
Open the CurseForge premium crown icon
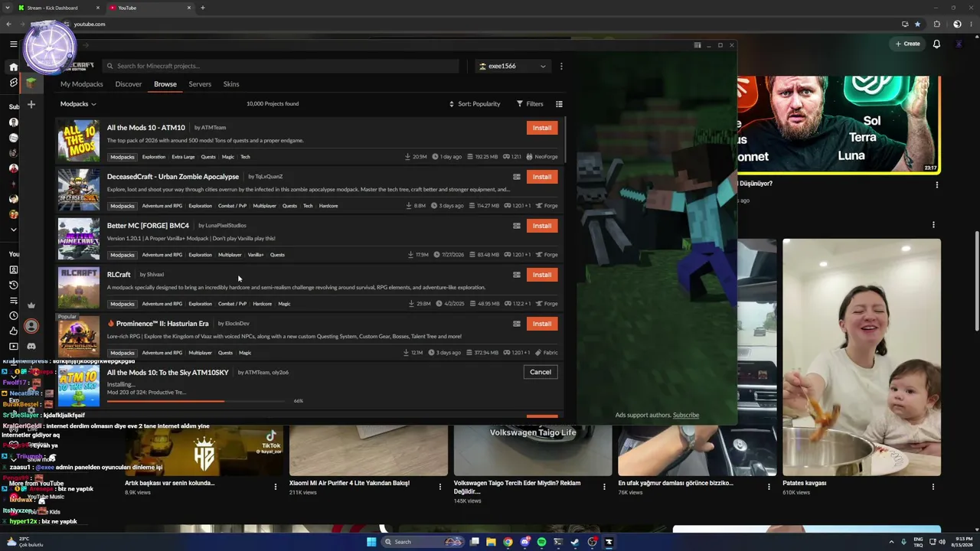[x=31, y=305]
